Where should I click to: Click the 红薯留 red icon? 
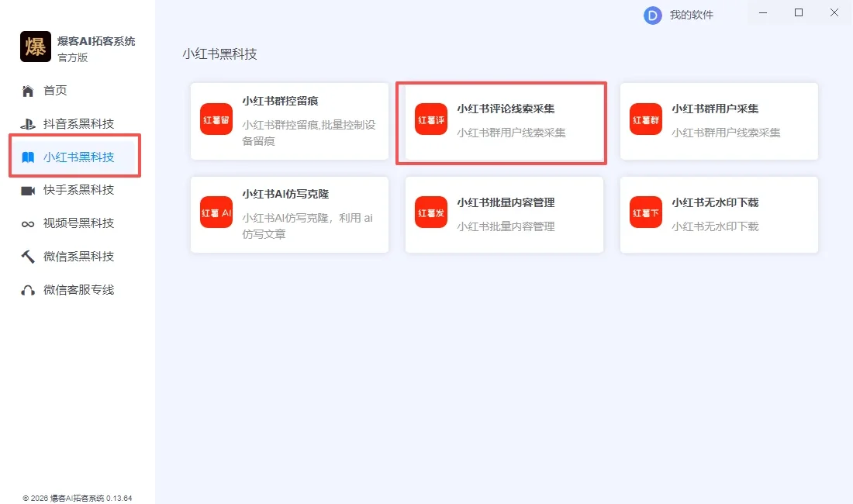(x=216, y=119)
